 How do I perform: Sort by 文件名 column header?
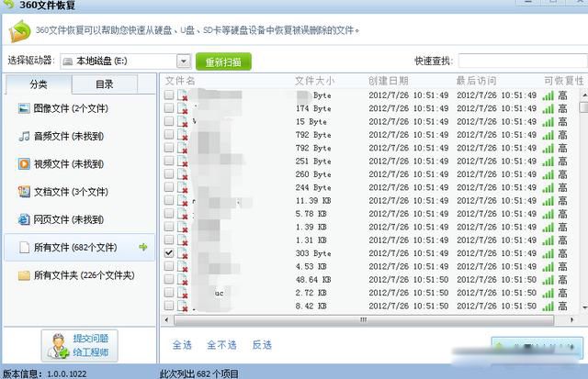click(x=180, y=81)
